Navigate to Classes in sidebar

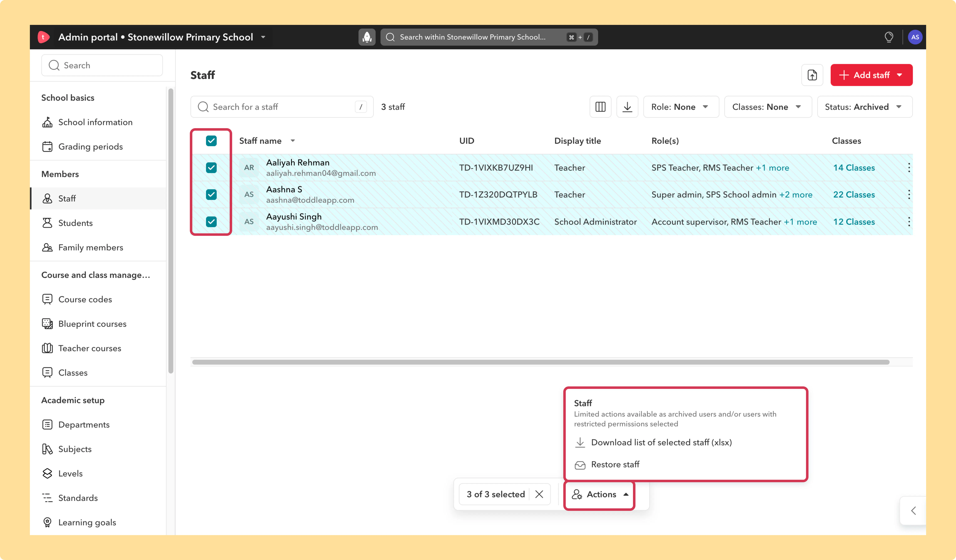coord(73,373)
